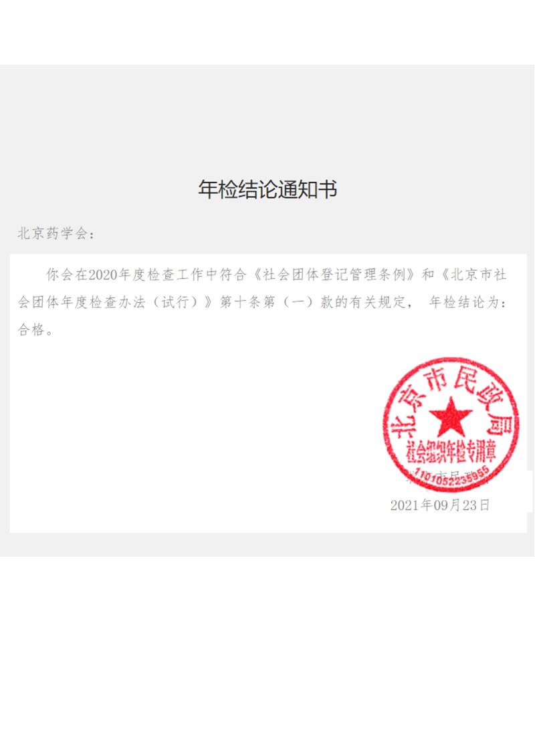Select the text 会团体年度检查办法（试行）》
Image resolution: width=535 pixels, height=756 pixels.
117,302
